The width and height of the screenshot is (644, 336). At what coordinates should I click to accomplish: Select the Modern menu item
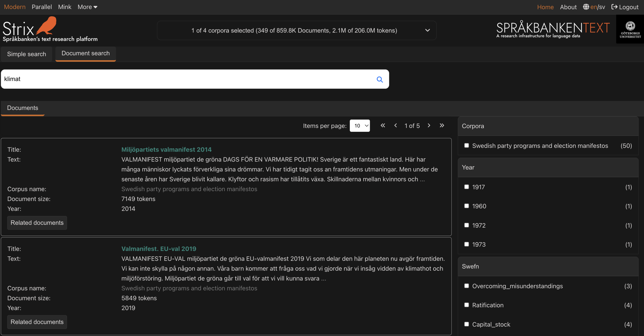pos(15,7)
